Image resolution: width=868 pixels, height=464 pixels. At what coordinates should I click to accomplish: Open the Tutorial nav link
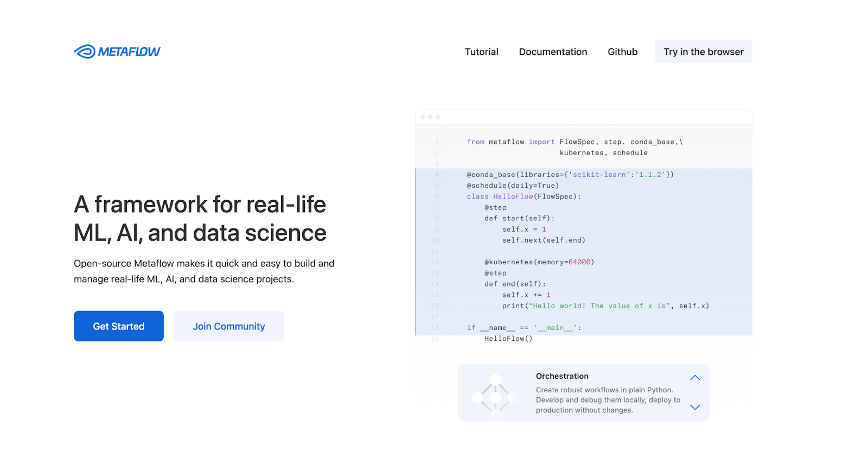click(481, 52)
